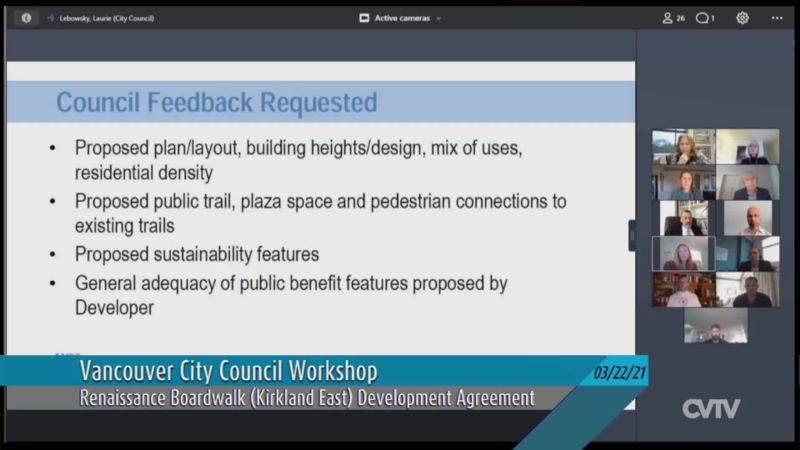Select the third-row right participant video tile
Viewport: 800px width, 450px height.
click(x=747, y=218)
